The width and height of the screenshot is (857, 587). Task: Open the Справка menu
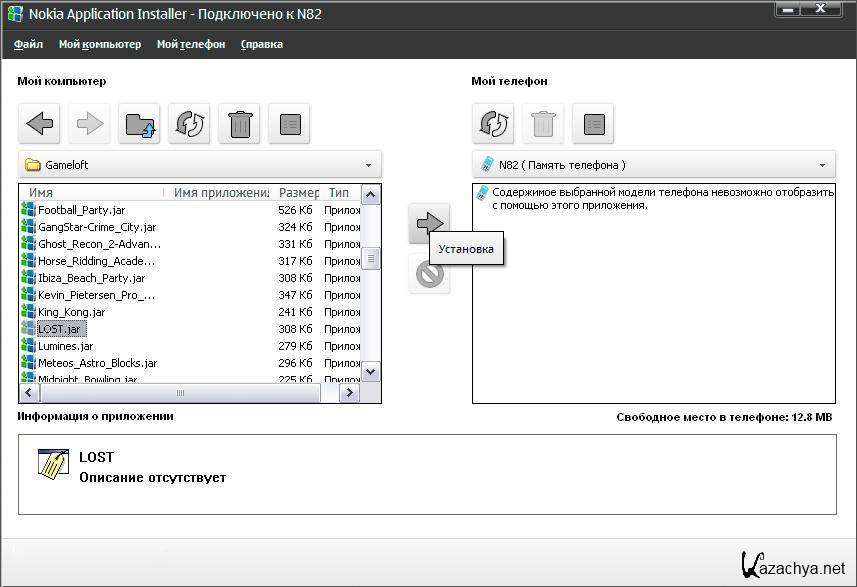coord(262,44)
